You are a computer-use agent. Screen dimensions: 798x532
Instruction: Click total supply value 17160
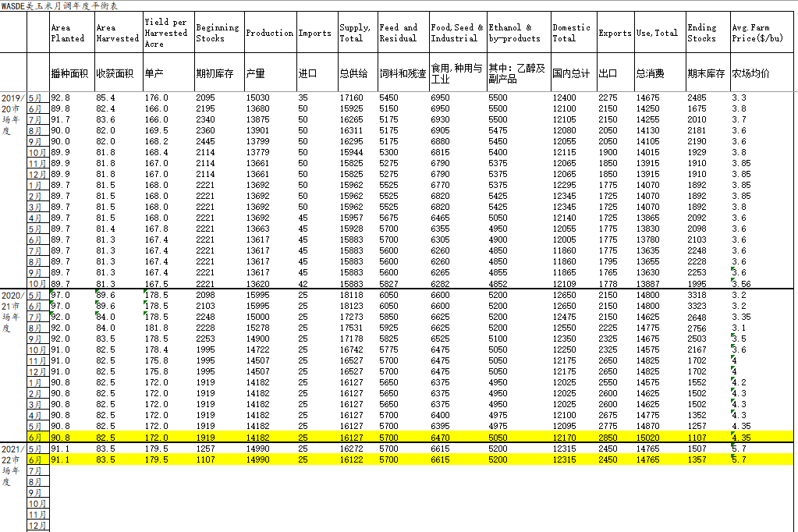(351, 98)
